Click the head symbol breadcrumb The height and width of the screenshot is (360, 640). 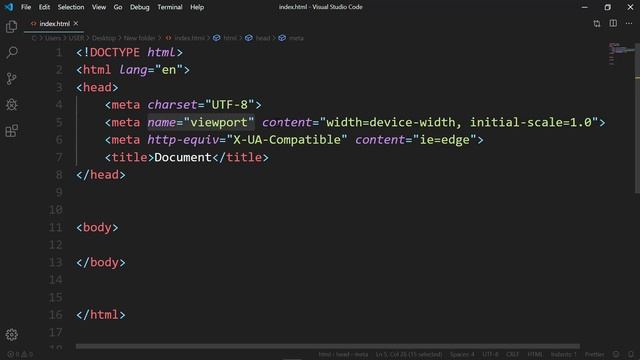tap(258, 38)
